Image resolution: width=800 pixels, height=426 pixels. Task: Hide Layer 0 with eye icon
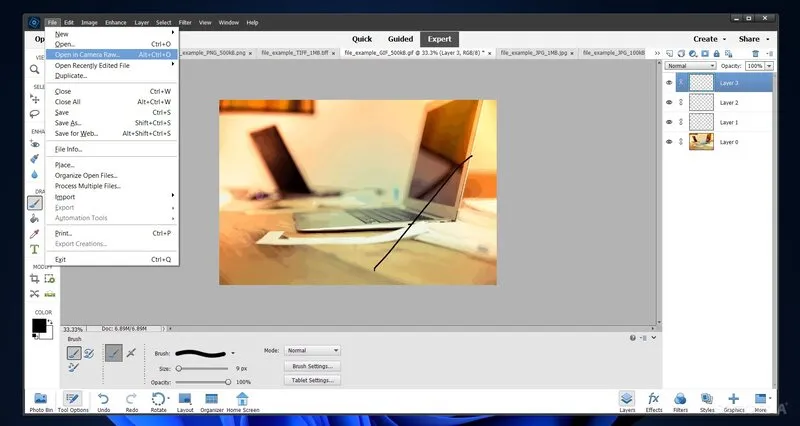(x=669, y=142)
